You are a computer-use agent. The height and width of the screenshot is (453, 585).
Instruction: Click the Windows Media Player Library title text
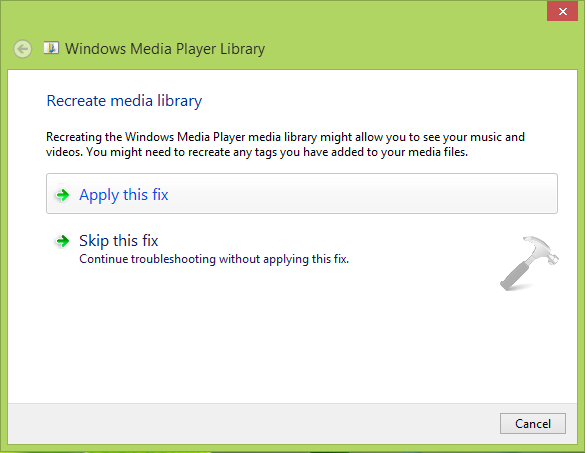click(165, 49)
